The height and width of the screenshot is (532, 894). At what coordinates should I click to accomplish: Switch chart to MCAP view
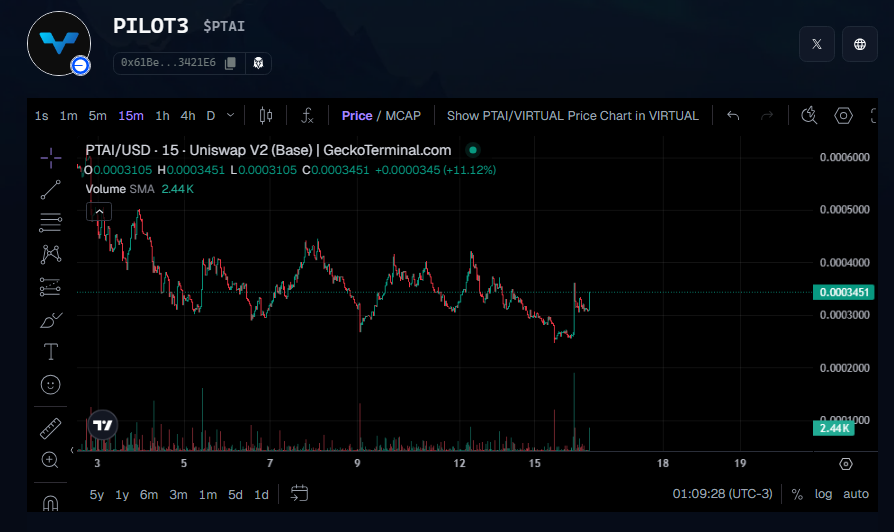[x=403, y=116]
